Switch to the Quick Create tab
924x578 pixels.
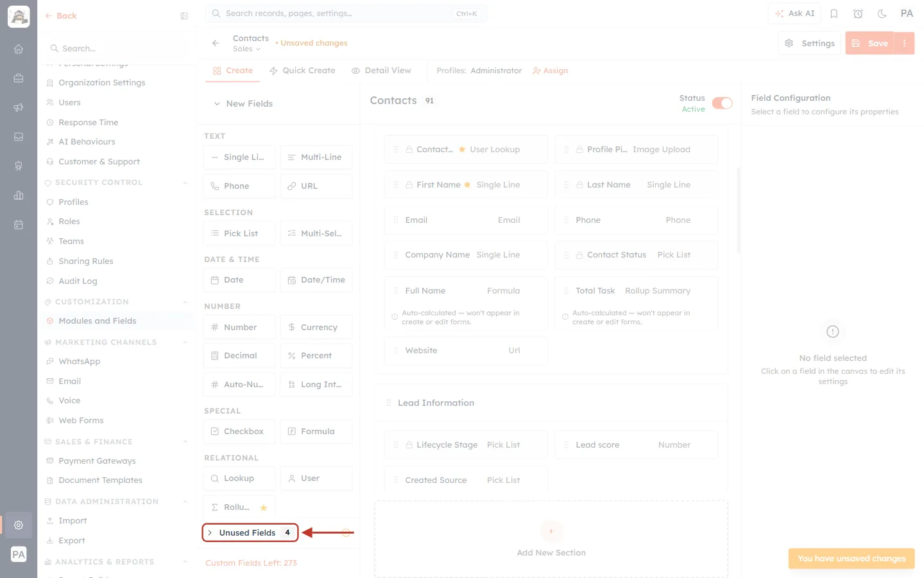tap(302, 71)
